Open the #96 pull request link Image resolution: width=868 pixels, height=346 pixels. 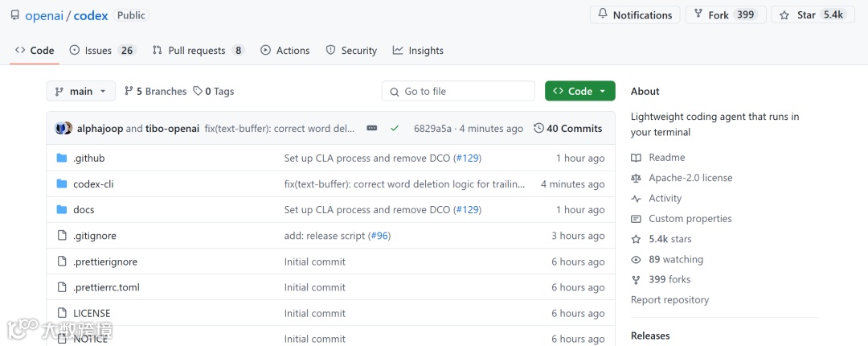click(379, 236)
